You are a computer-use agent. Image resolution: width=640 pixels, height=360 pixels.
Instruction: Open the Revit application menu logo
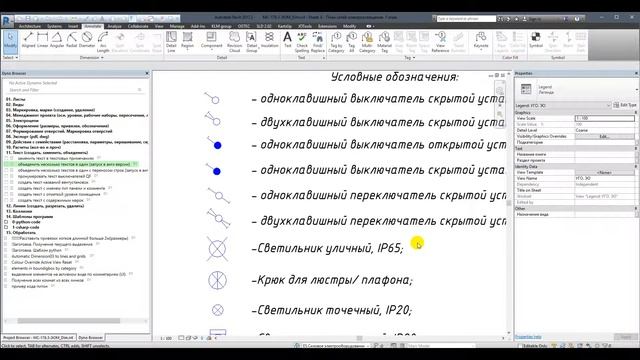click(x=7, y=20)
